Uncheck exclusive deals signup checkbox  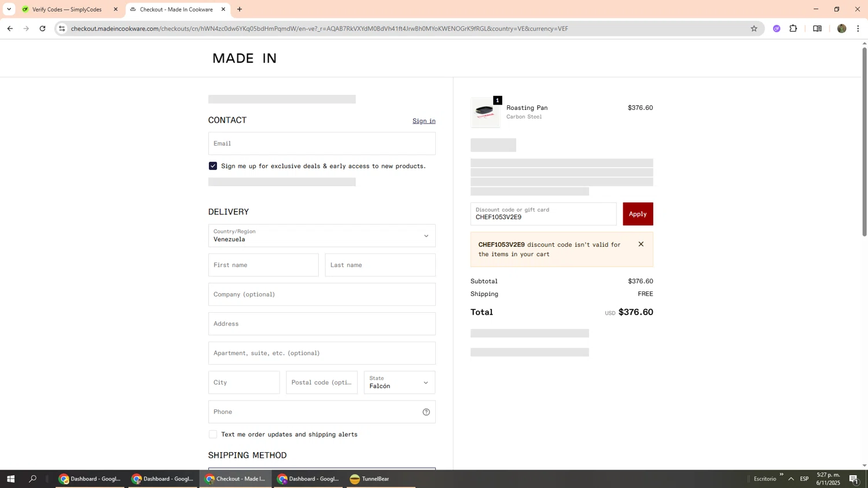[x=213, y=166]
